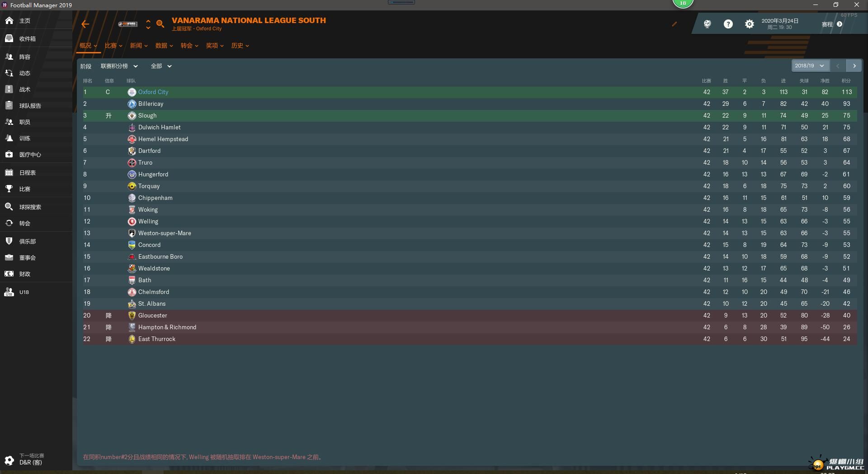Click the Torquay club badge

click(x=132, y=186)
